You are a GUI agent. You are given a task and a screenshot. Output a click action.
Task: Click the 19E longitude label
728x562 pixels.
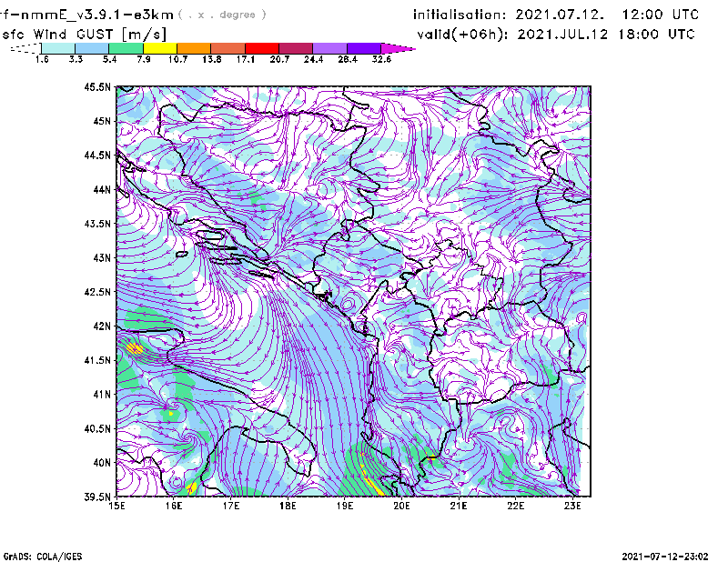345,506
